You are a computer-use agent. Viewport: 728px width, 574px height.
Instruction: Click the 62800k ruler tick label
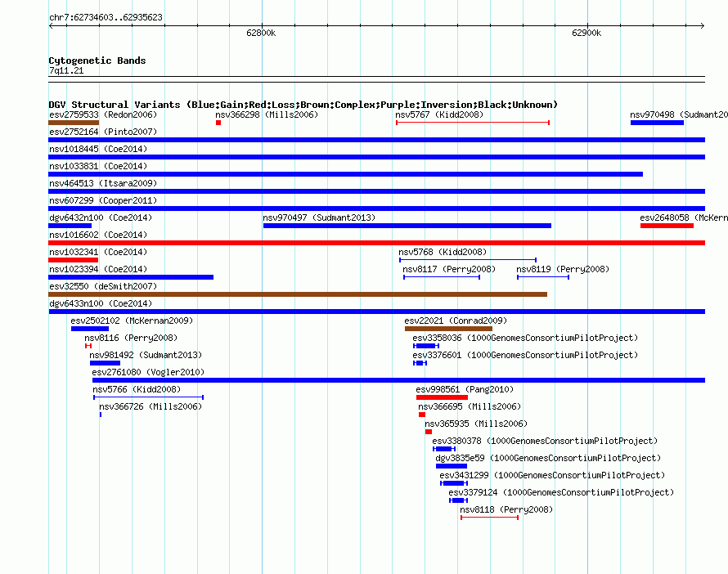pos(261,33)
